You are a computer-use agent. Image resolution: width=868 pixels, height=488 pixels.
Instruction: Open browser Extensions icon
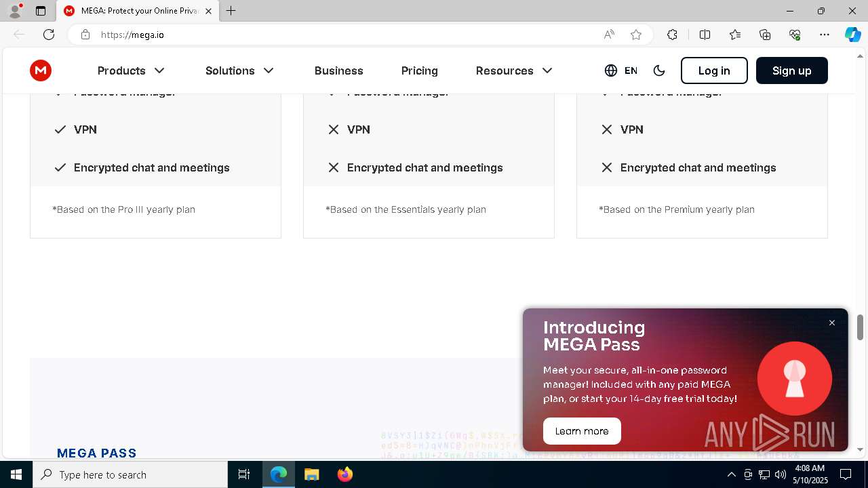tap(672, 35)
